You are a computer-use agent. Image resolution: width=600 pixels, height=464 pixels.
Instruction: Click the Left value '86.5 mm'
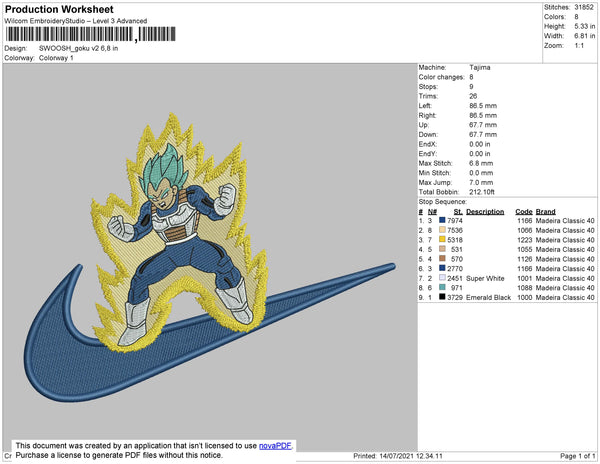click(x=483, y=106)
